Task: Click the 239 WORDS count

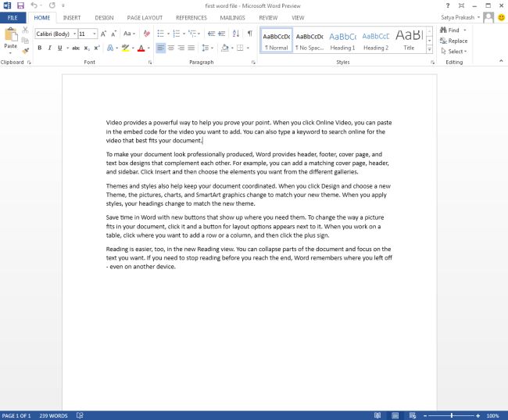Action: point(53,415)
